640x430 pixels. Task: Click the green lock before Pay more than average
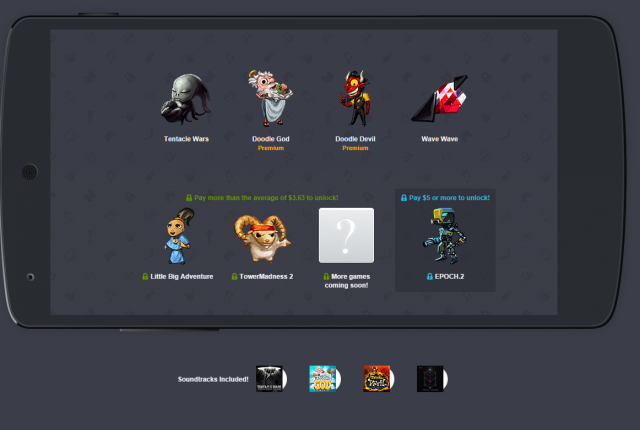189,197
